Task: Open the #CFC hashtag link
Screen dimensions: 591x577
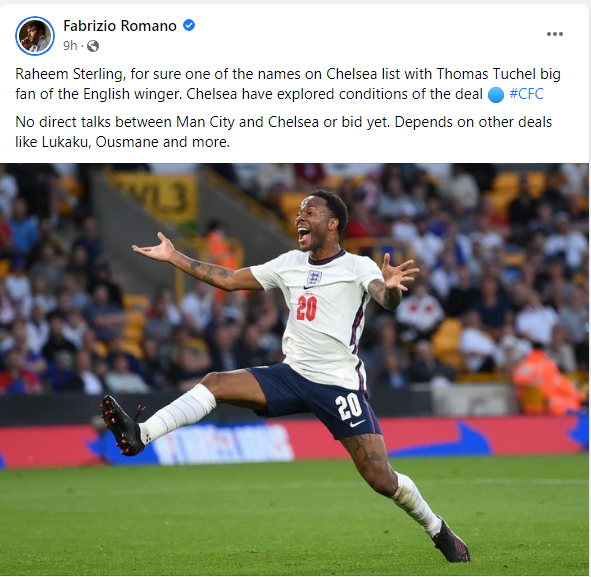Action: click(526, 94)
